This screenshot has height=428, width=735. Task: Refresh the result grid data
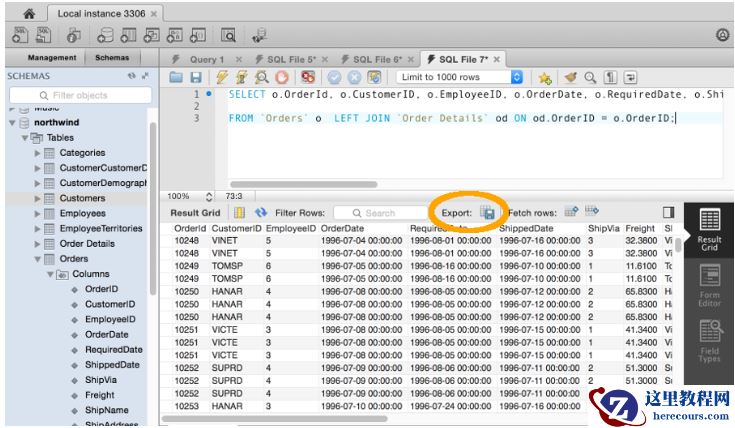click(x=262, y=213)
